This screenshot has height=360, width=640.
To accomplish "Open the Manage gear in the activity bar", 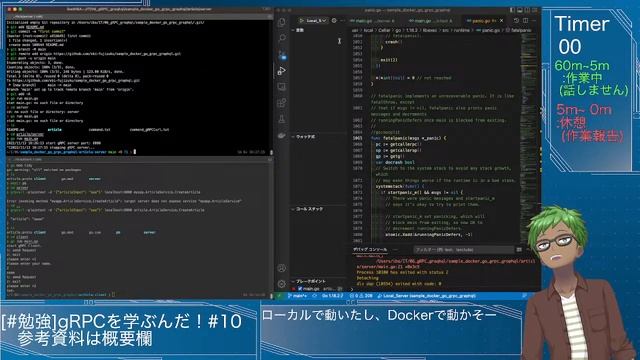I will (282, 284).
